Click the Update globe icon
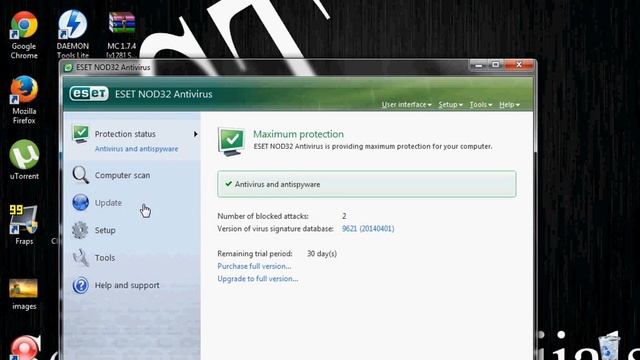The height and width of the screenshot is (360, 640). point(80,202)
